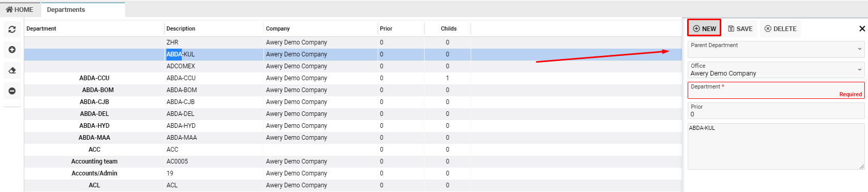Expand the Parent Department dropdown
Screen dimensions: 868x192
(776, 49)
